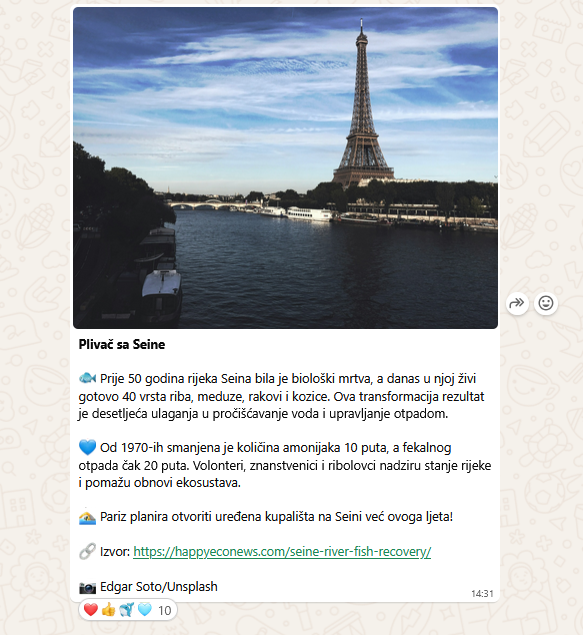Image resolution: width=583 pixels, height=635 pixels.
Task: Click the light blue heart reaction
Action: [145, 609]
